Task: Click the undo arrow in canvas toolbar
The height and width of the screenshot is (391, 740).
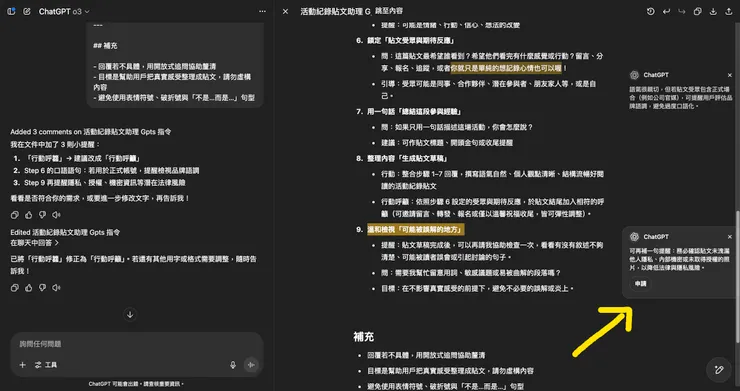Action: click(x=666, y=11)
